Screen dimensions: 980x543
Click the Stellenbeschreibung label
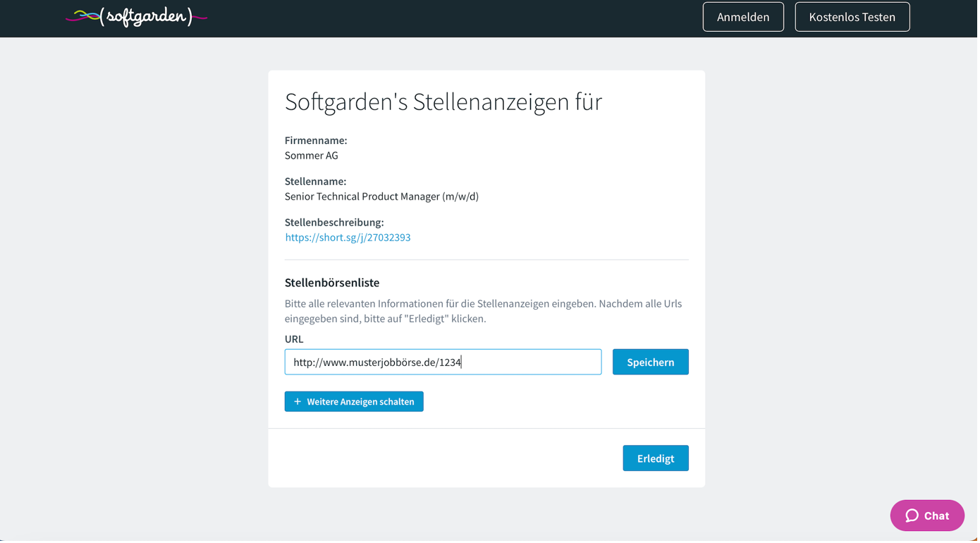click(334, 222)
